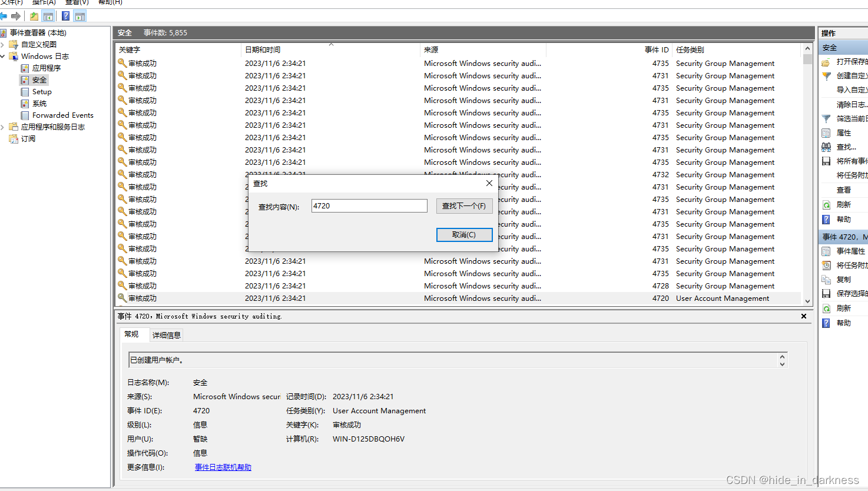
Task: Open 事件属性 icon in actions pane
Action: [826, 251]
